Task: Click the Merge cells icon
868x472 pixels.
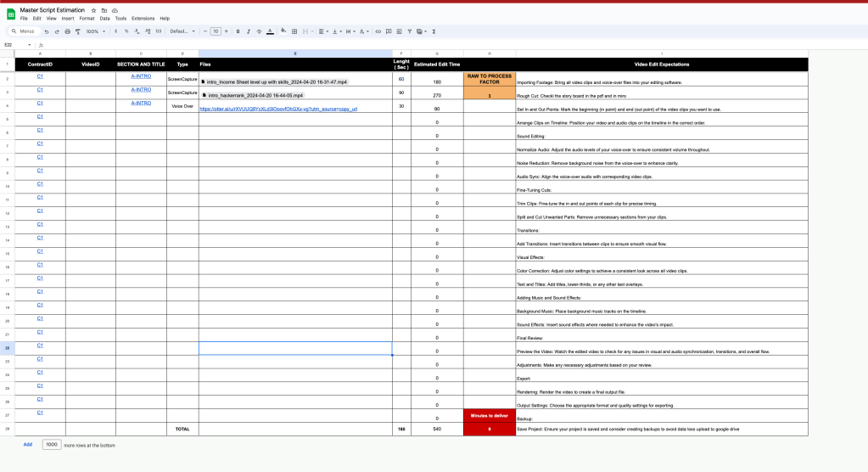Action: pyautogui.click(x=305, y=31)
